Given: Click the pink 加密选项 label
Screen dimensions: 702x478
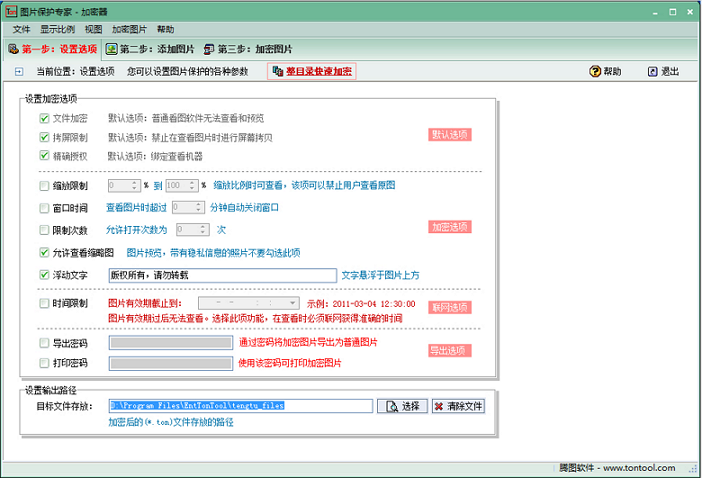Looking at the screenshot, I should pyautogui.click(x=449, y=227).
